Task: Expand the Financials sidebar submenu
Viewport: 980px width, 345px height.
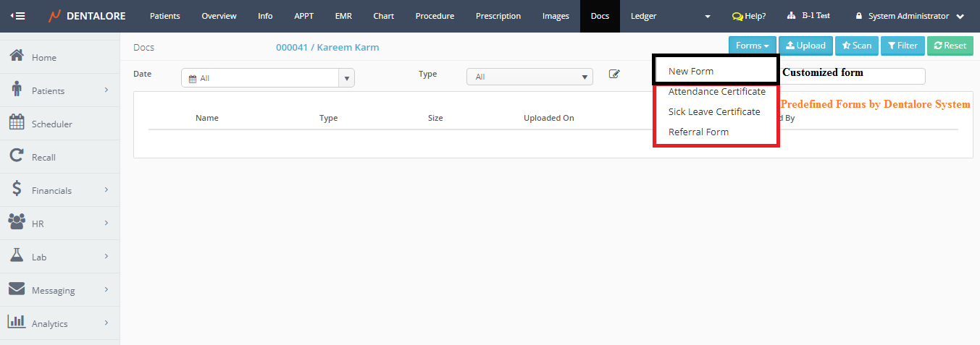Action: pos(106,190)
